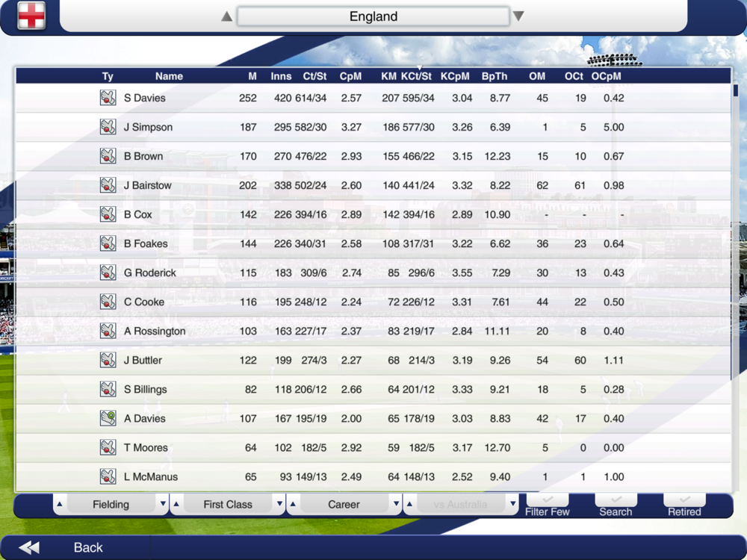Select player name J Simpson
This screenshot has height=560, width=747.
pyautogui.click(x=148, y=127)
